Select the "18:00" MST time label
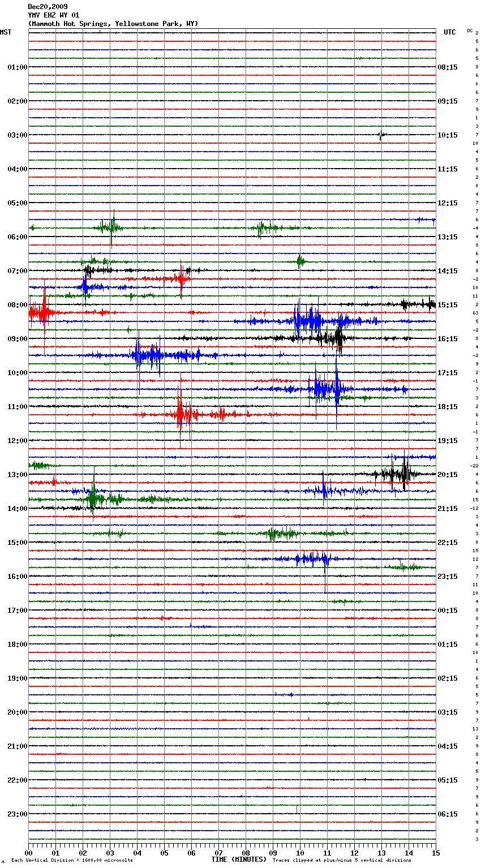481x868 pixels. coord(18,644)
